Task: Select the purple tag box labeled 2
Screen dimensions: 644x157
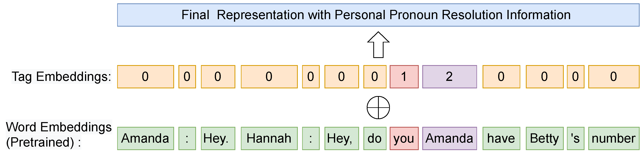Action: 450,77
